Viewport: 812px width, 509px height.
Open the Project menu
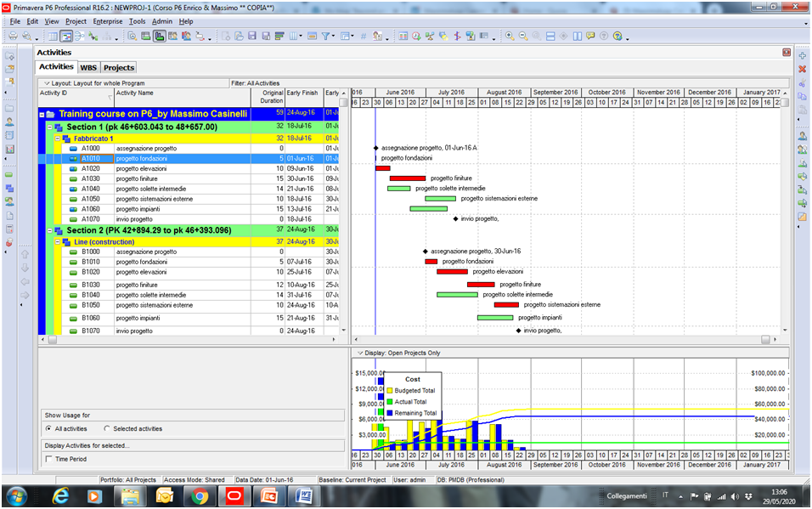pos(76,21)
